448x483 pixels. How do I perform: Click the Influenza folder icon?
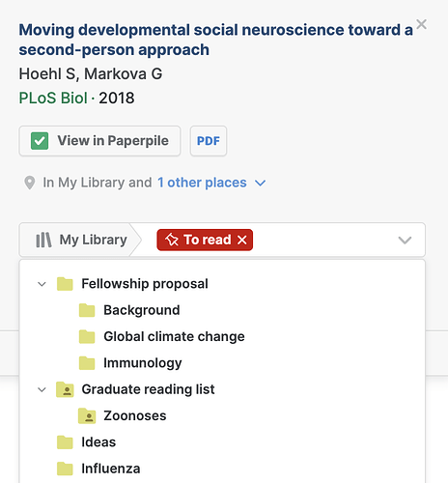(x=65, y=469)
